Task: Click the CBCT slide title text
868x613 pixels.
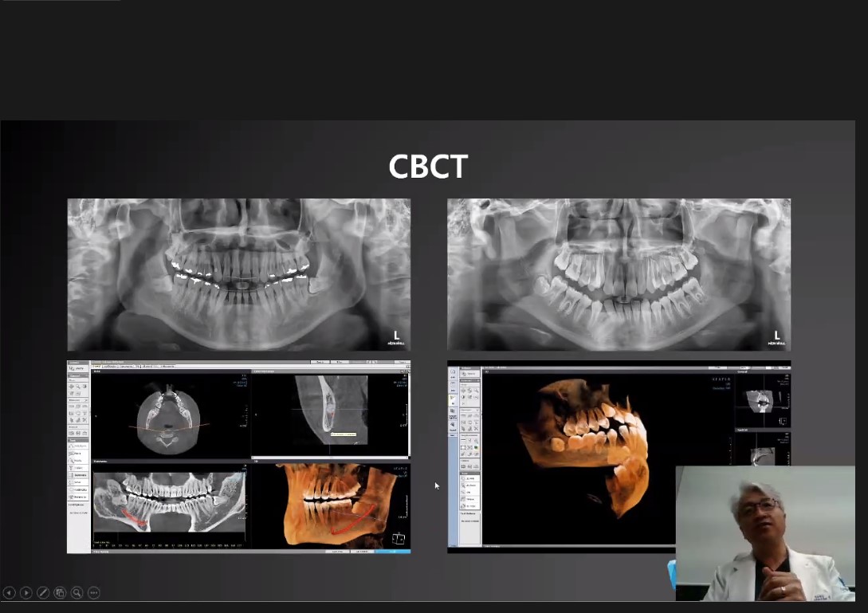Action: click(x=428, y=167)
